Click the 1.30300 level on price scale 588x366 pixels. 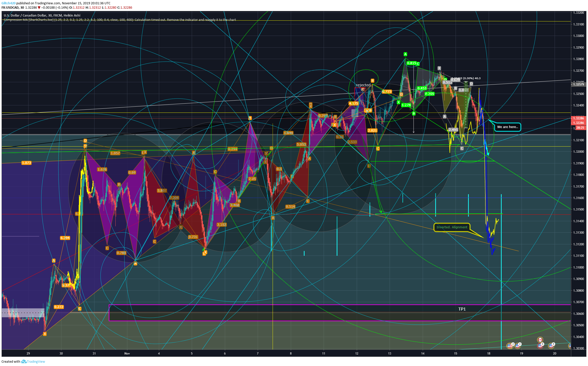tap(578, 348)
